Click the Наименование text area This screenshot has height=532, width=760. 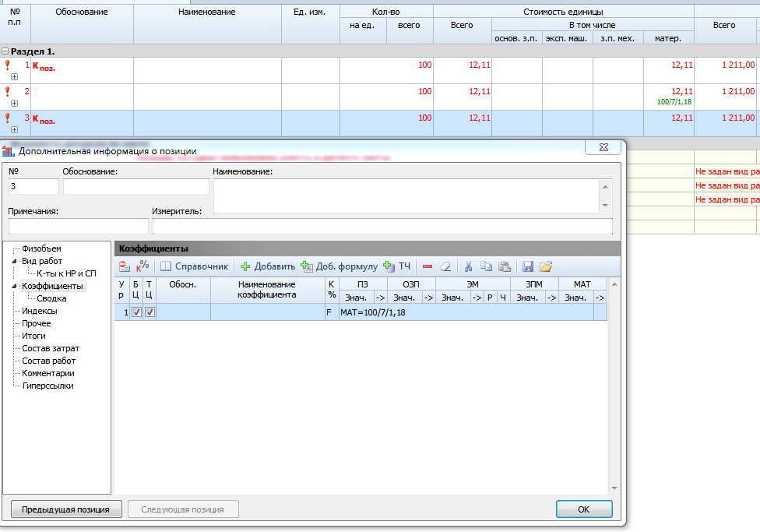406,196
